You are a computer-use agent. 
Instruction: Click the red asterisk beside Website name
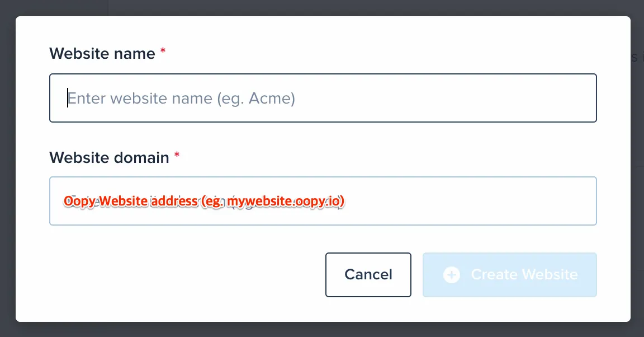click(163, 52)
